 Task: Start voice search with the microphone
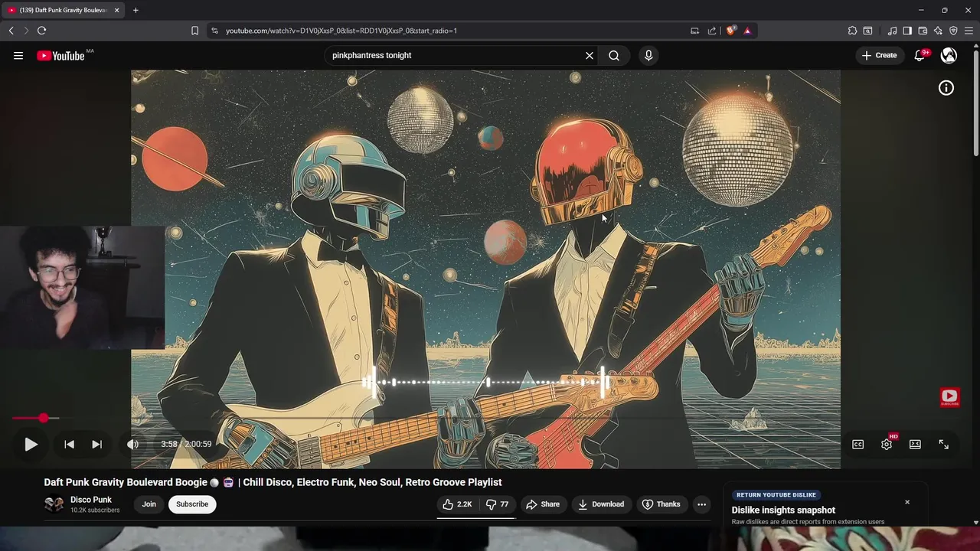coord(648,55)
